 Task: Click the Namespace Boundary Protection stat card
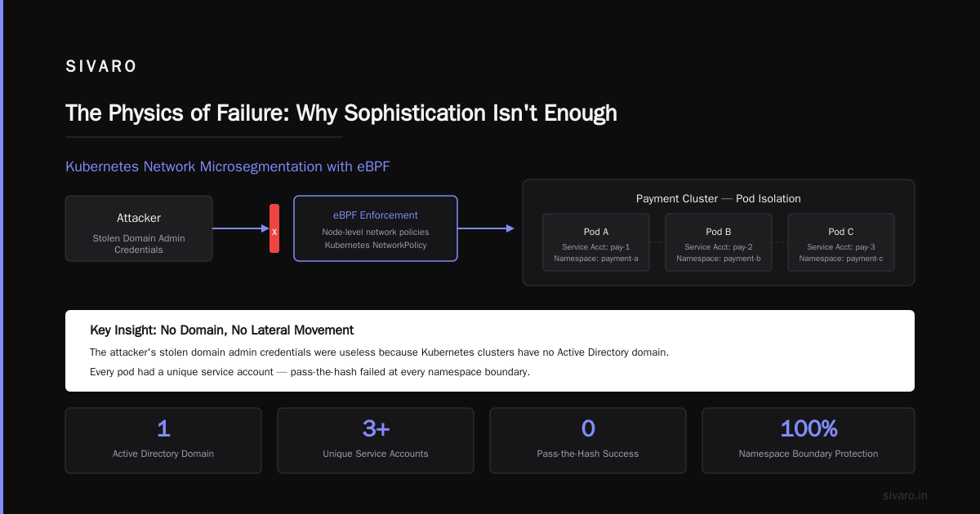(x=808, y=441)
